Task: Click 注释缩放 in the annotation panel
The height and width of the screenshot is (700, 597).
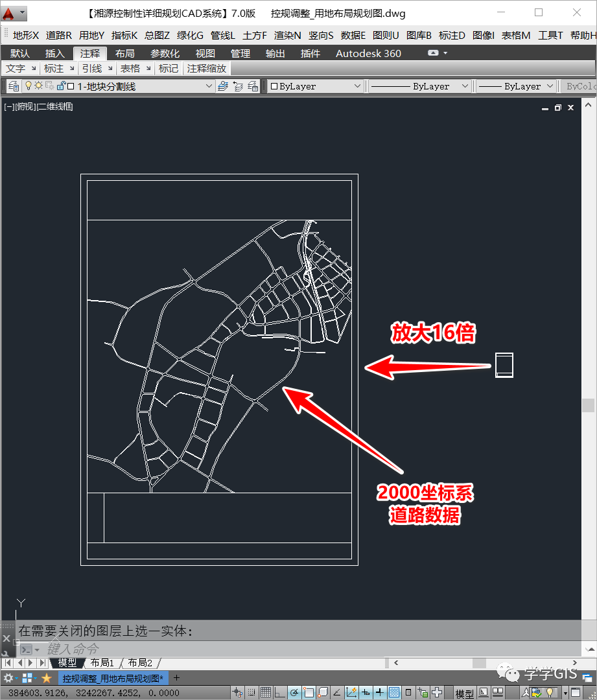Action: point(207,68)
